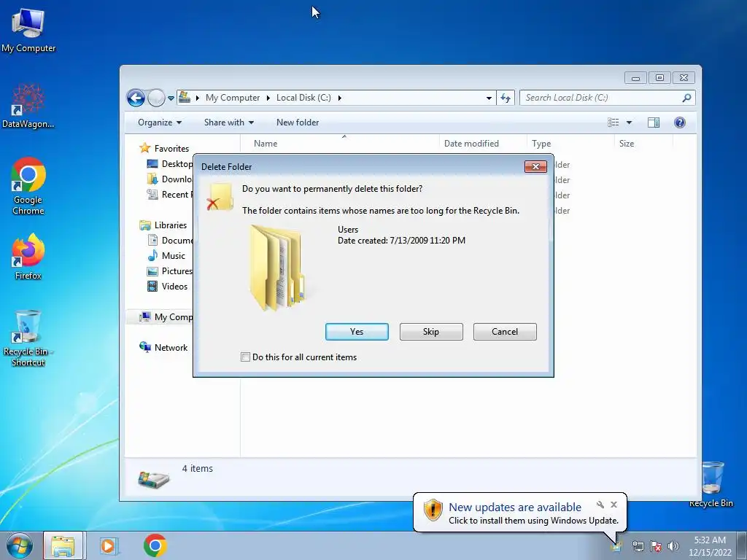Image resolution: width=747 pixels, height=560 pixels.
Task: Sort by Type column header
Action: coord(541,144)
